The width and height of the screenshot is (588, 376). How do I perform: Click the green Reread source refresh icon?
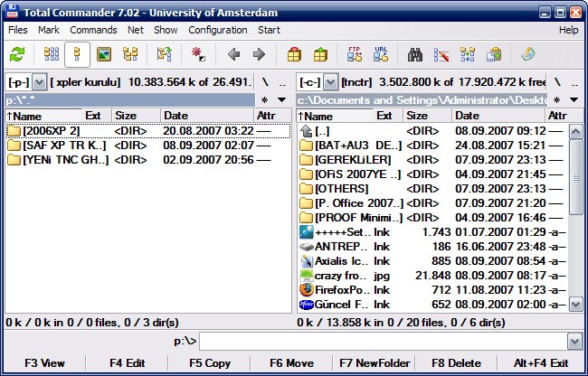pos(17,54)
